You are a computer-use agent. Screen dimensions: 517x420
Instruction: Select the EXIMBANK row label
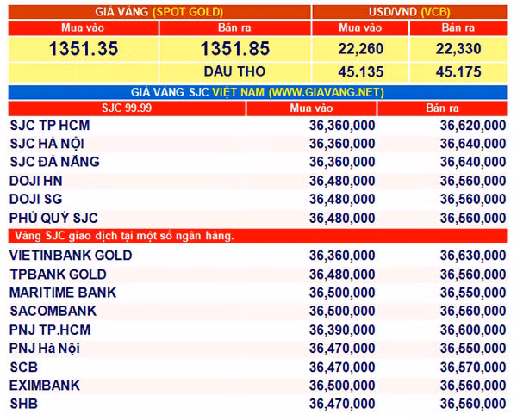[x=45, y=386]
